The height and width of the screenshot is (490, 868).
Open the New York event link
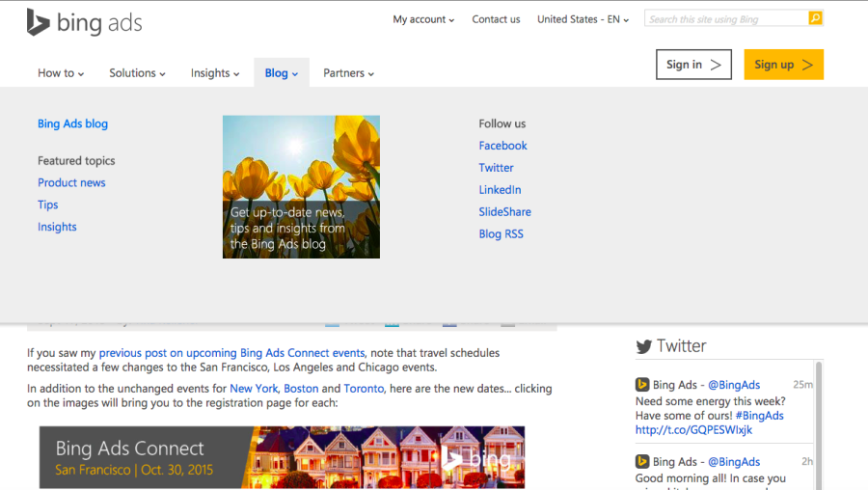(x=254, y=389)
